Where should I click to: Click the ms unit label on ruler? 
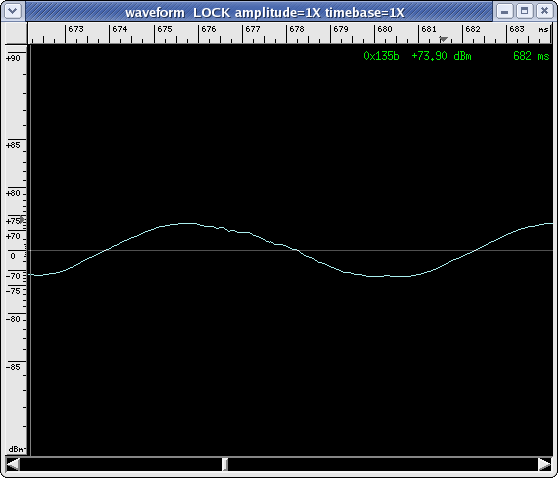(543, 30)
